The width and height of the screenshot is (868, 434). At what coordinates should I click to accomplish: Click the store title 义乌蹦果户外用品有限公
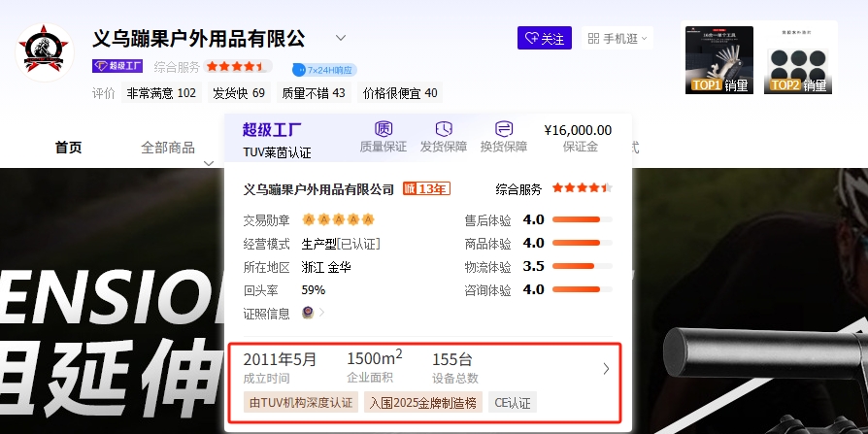[199, 38]
